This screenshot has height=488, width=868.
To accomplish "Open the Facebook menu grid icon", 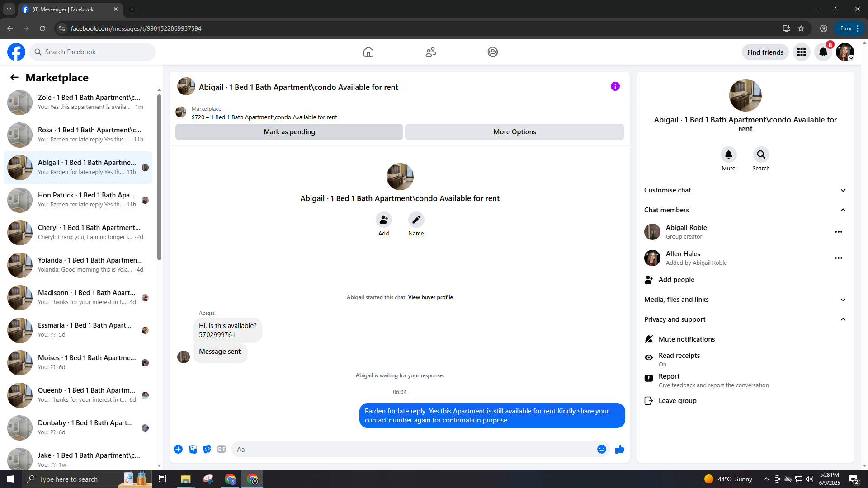I will click(802, 52).
